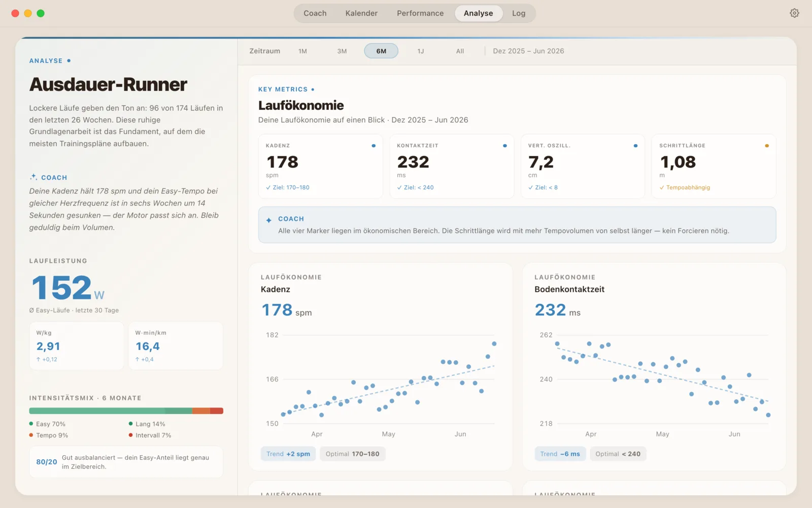Click the Optimal < 240 chip

(618, 454)
